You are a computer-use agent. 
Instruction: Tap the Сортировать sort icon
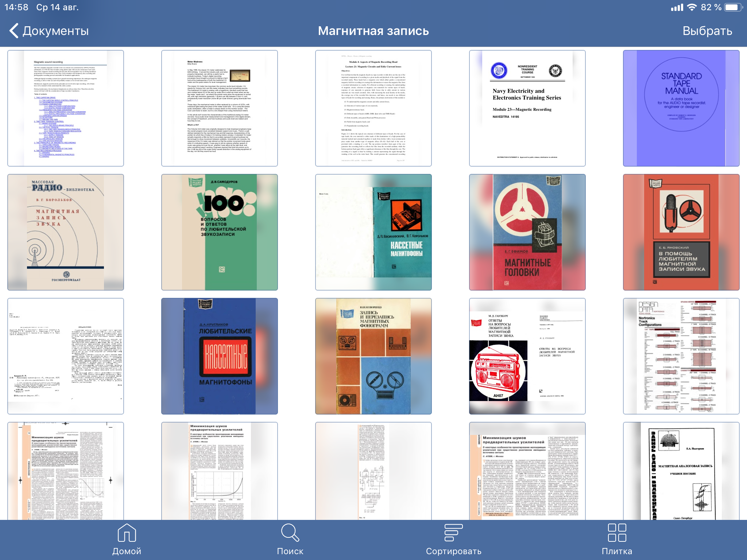[x=453, y=533]
